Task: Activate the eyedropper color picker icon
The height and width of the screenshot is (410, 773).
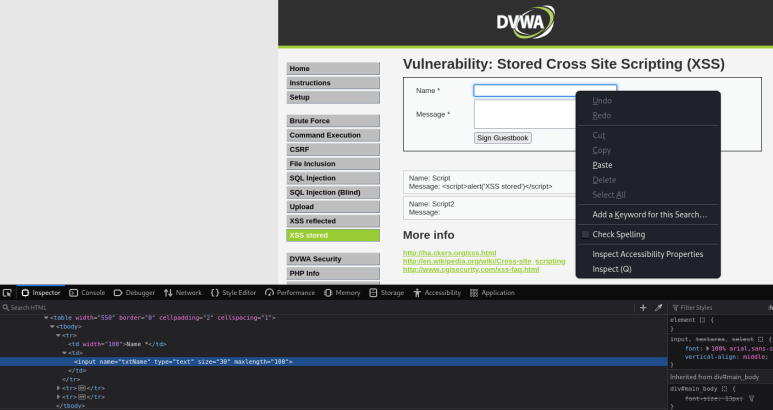Action: pos(658,308)
